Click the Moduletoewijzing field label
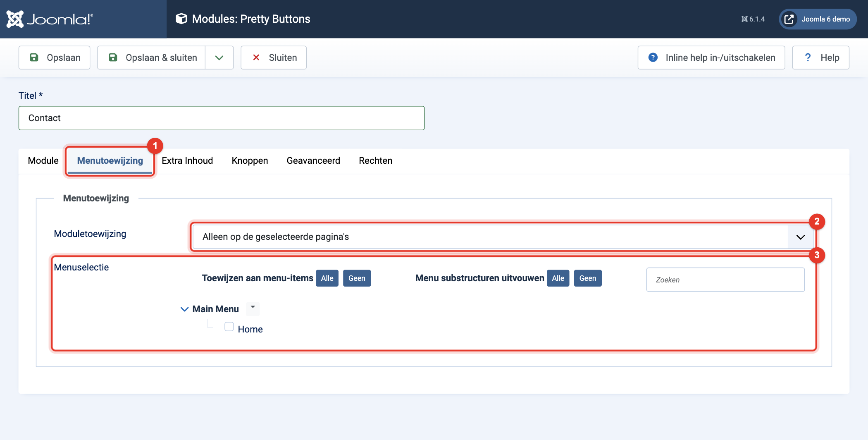868x440 pixels. tap(90, 234)
